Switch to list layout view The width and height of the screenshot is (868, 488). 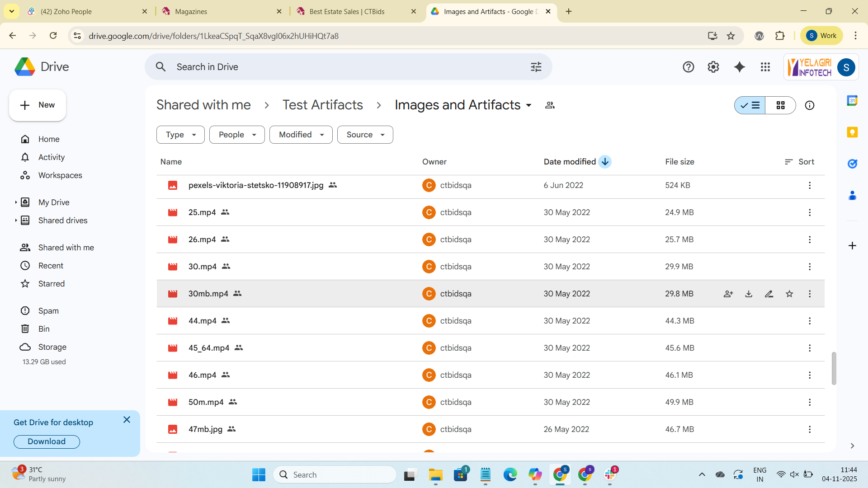coord(750,105)
